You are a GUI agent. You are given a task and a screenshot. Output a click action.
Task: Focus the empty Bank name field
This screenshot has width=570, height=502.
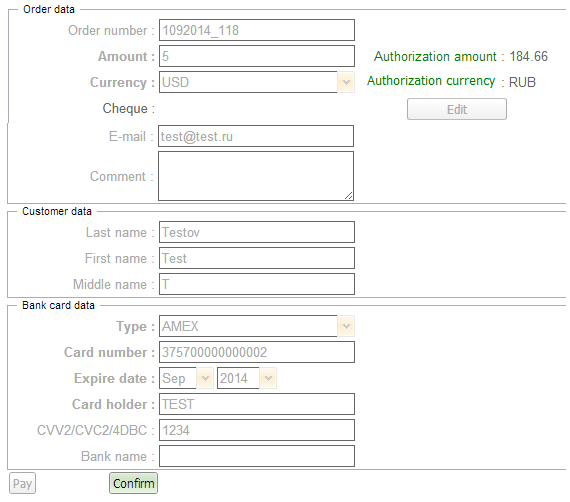tap(257, 456)
